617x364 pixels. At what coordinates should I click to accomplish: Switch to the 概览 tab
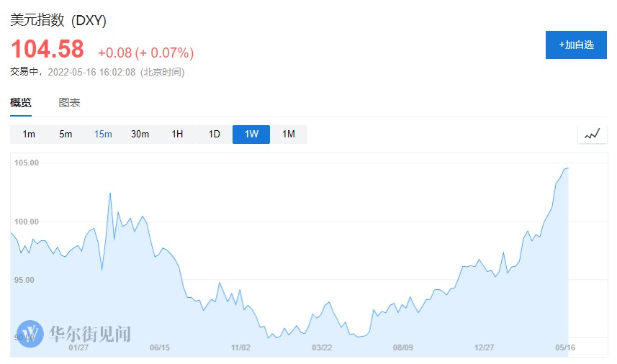[x=21, y=103]
